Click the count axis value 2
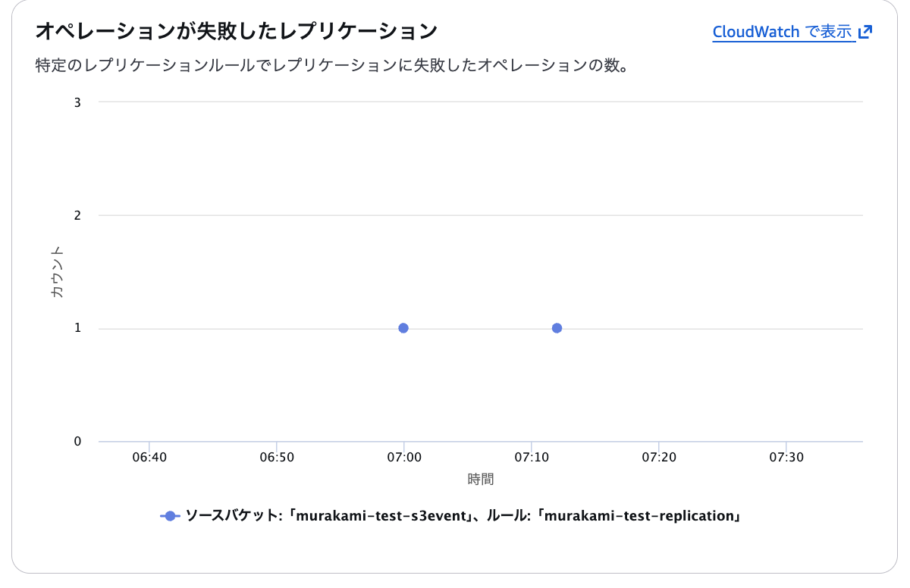 tap(78, 215)
